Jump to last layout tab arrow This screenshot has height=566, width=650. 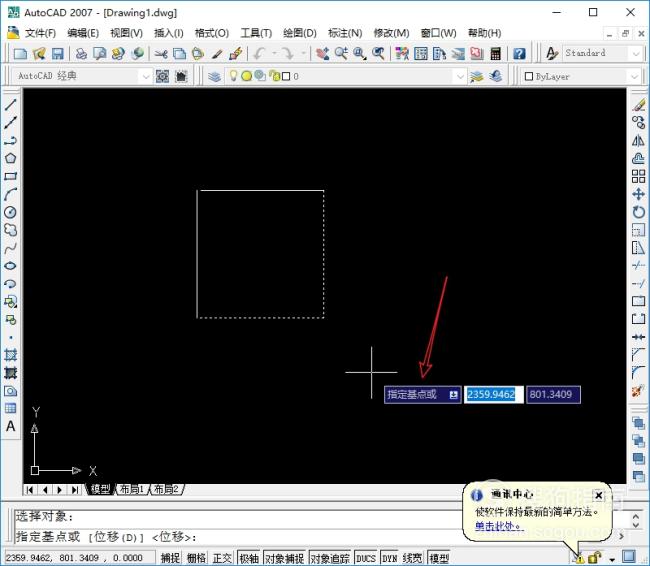[x=74, y=490]
